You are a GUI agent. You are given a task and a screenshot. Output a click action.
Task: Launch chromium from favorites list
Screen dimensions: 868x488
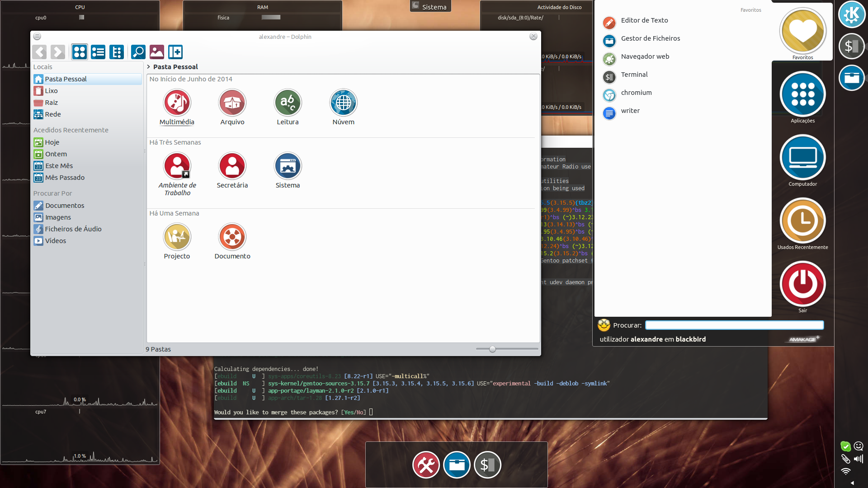click(x=636, y=93)
